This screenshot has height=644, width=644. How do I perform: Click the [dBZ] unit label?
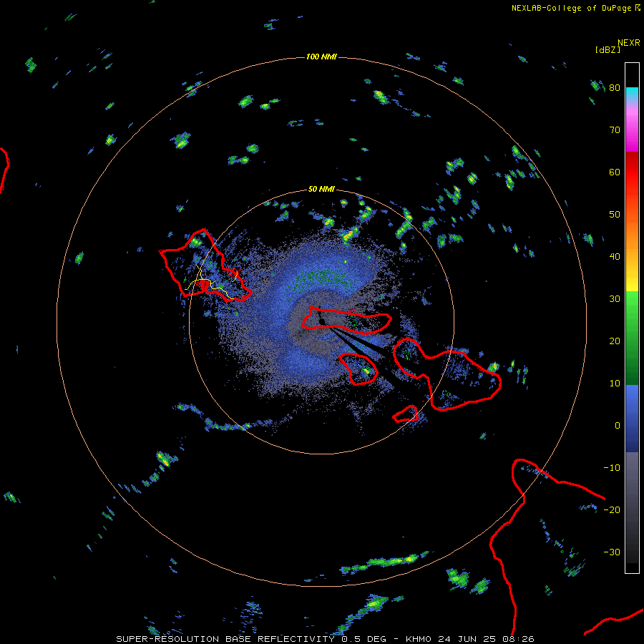(x=608, y=49)
